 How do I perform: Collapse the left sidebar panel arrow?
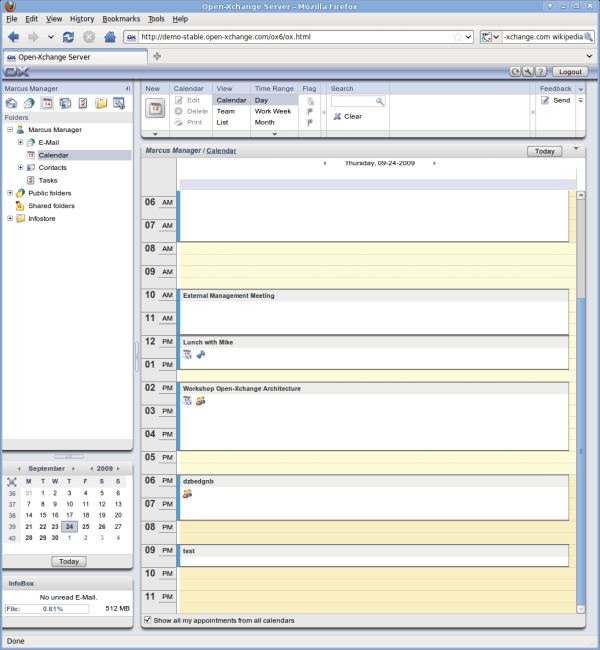click(128, 88)
